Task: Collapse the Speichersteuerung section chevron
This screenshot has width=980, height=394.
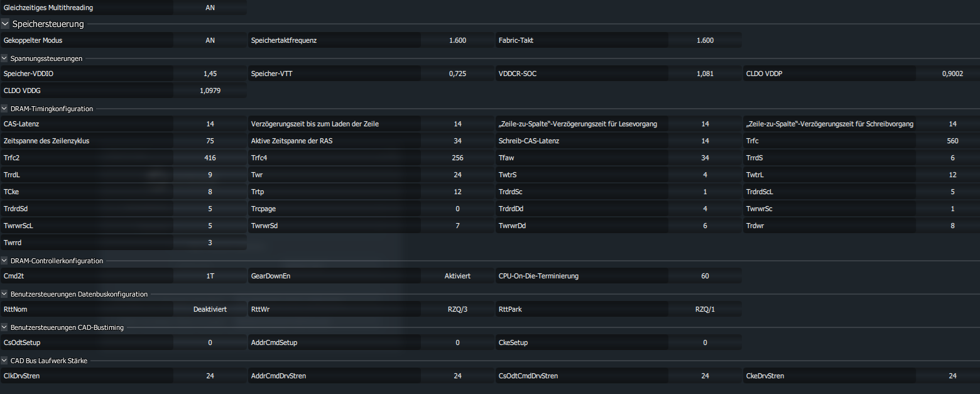Action: tap(5, 24)
